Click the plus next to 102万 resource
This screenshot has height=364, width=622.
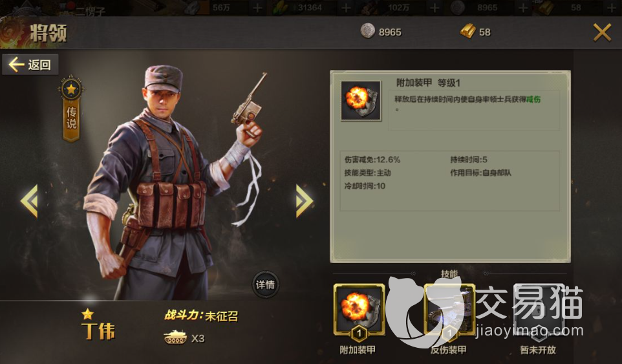coord(434,8)
